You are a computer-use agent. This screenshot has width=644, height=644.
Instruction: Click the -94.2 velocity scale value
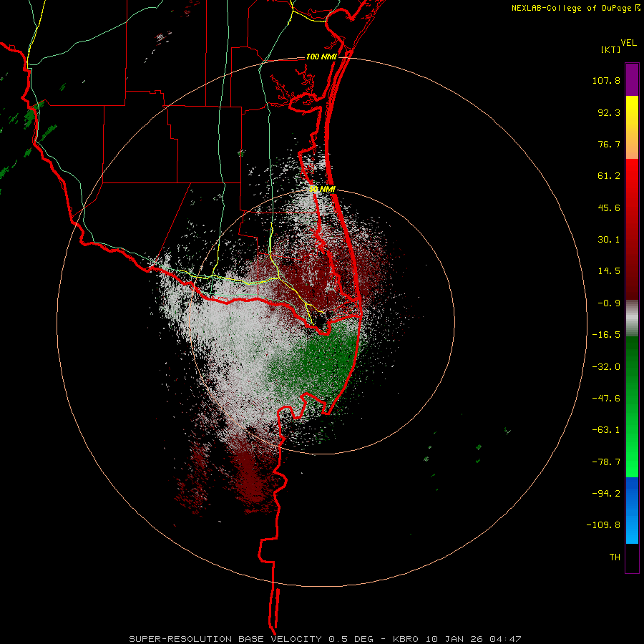606,493
